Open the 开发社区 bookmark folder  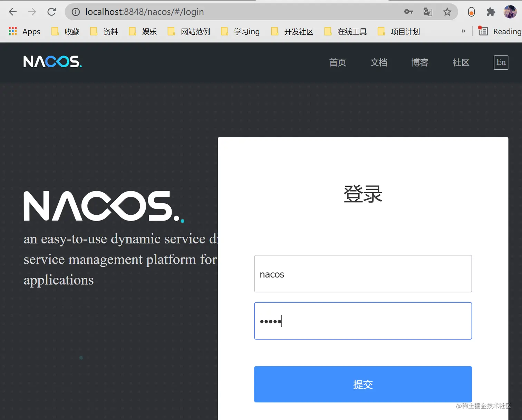point(292,31)
